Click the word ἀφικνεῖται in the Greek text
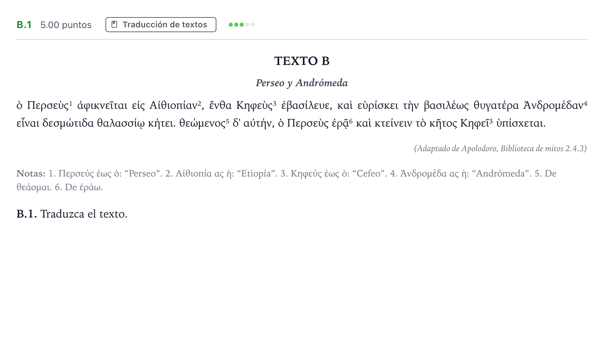The image size is (604, 364). [x=102, y=105]
